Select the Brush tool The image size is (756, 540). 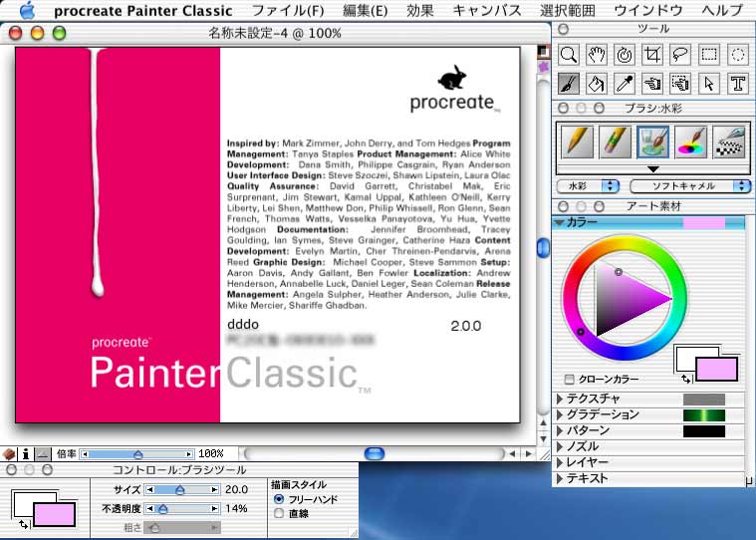(x=569, y=84)
